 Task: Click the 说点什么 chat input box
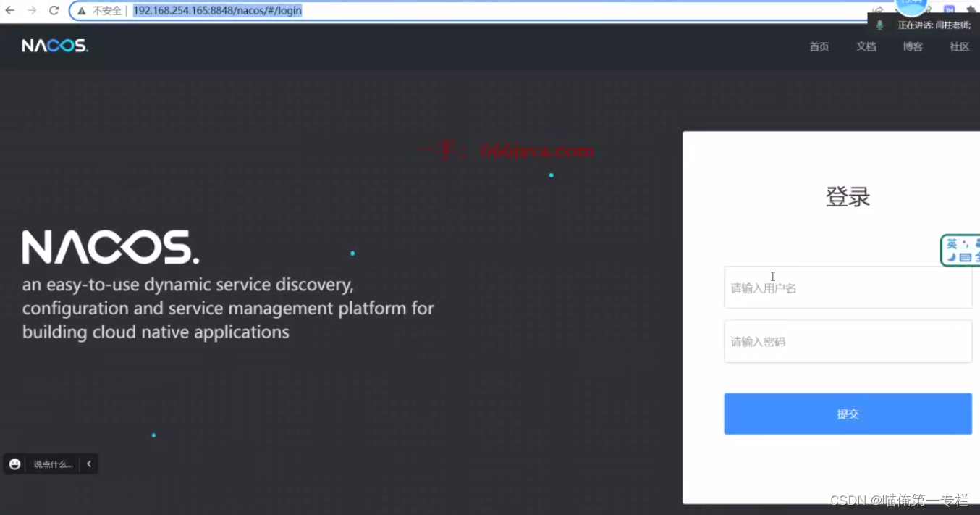pyautogui.click(x=54, y=464)
